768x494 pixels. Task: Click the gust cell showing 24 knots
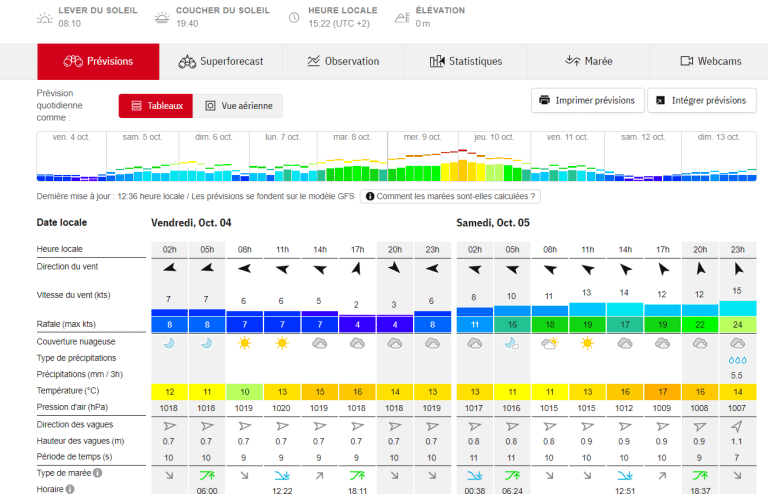[738, 324]
